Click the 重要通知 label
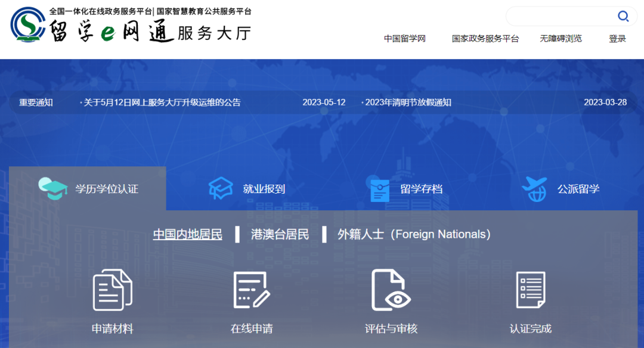Viewport: 644px width, 348px height. [x=36, y=102]
